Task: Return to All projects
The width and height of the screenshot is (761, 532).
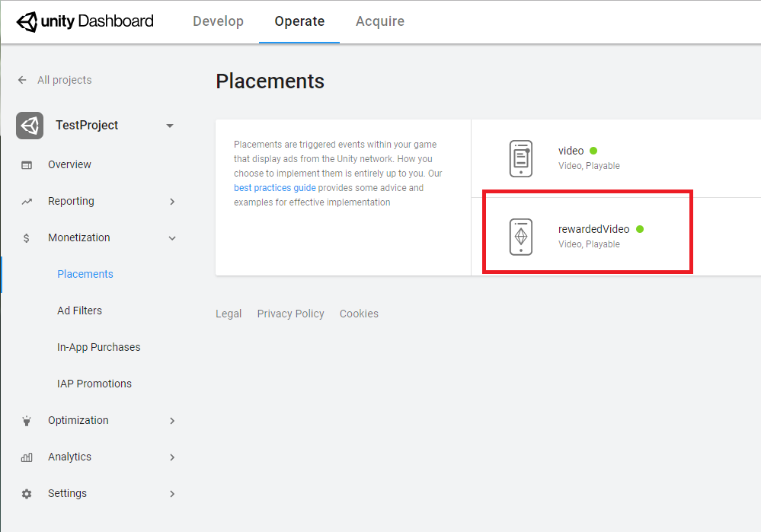Action: 65,80
